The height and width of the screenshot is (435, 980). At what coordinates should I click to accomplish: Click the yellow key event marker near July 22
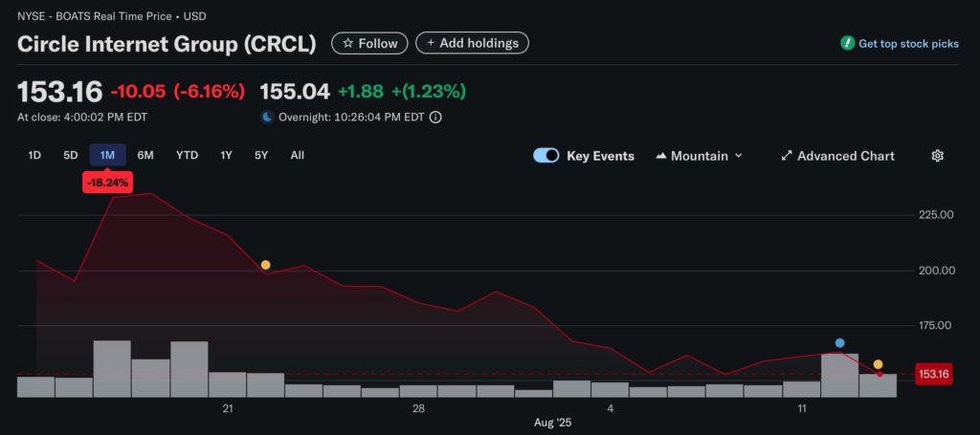(266, 265)
